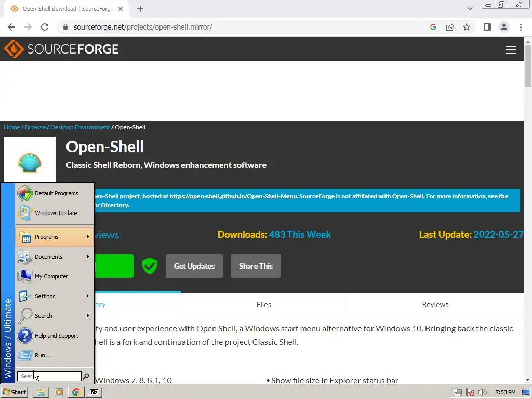Image resolution: width=532 pixels, height=399 pixels.
Task: Expand the Search submenu arrow
Action: pos(87,315)
